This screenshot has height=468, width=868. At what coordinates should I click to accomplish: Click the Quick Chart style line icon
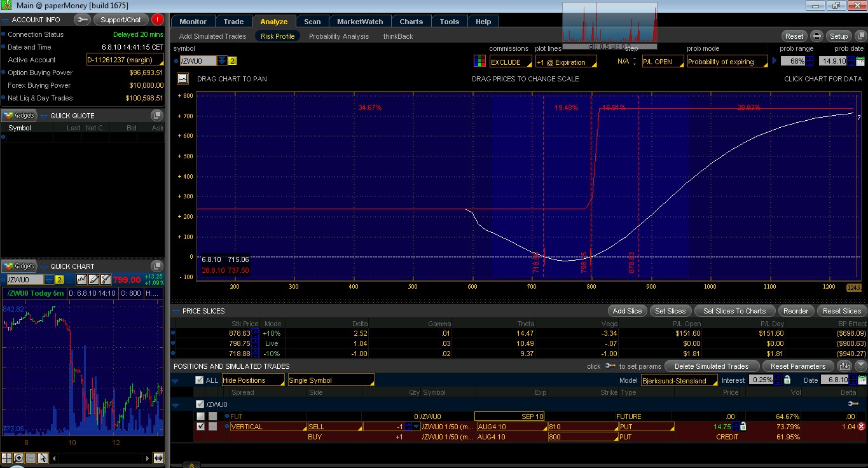81,280
